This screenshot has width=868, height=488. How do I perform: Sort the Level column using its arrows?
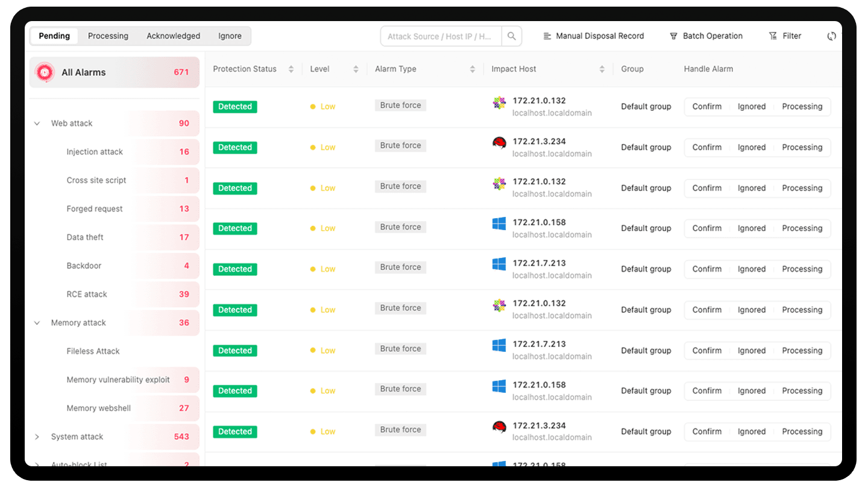pyautogui.click(x=356, y=69)
